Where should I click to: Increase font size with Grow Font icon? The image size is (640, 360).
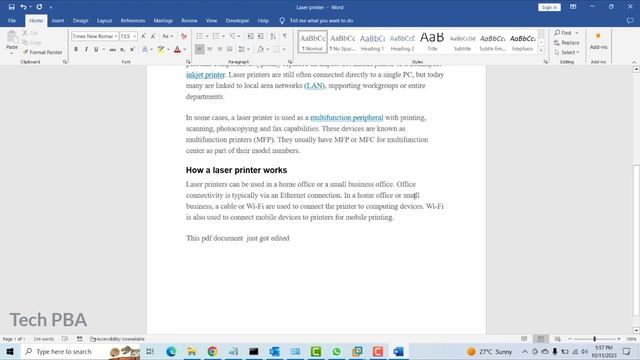(143, 36)
